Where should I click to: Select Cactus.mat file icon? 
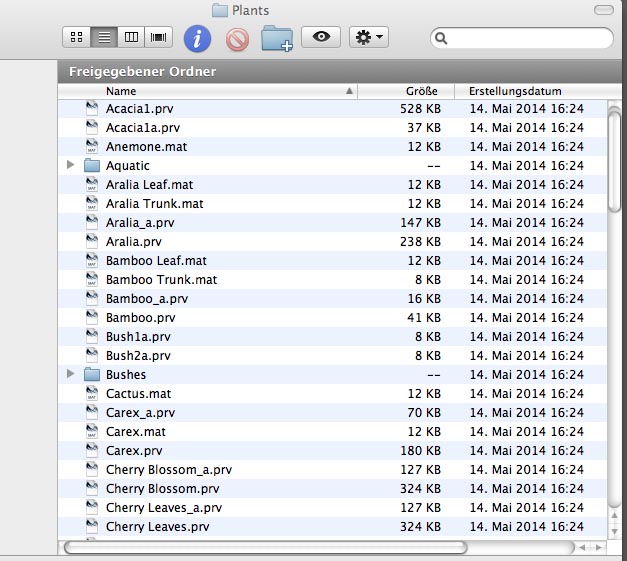[92, 393]
